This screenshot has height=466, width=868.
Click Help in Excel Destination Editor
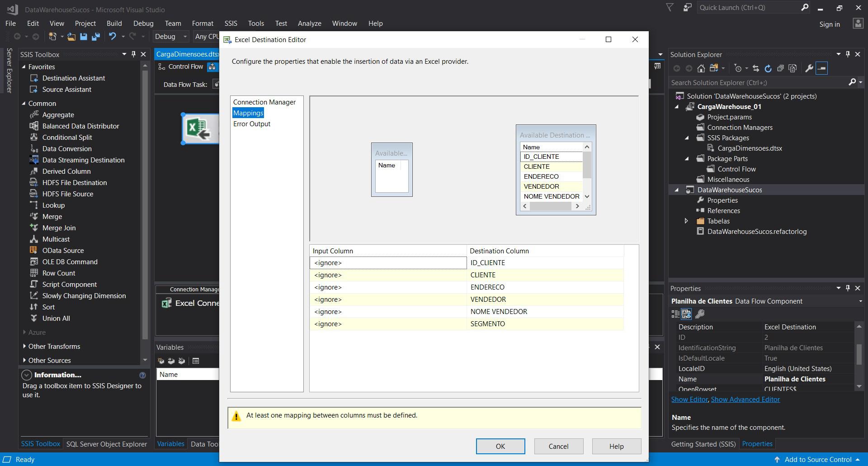point(617,447)
